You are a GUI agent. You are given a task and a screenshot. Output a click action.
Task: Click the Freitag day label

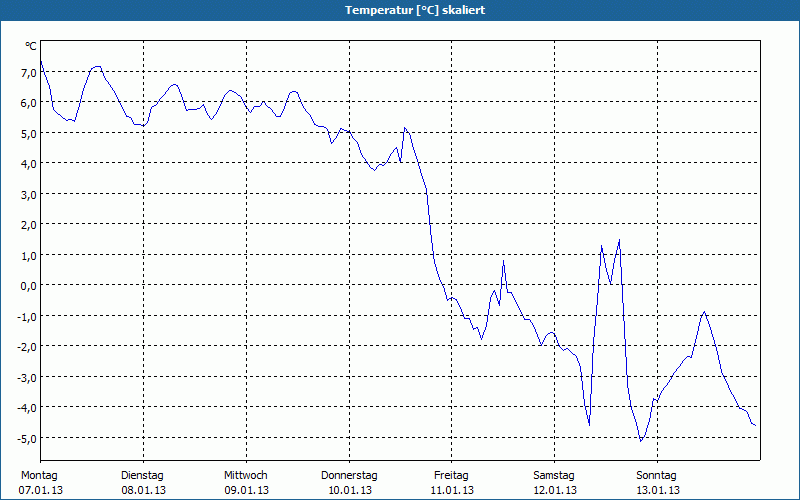[451, 476]
